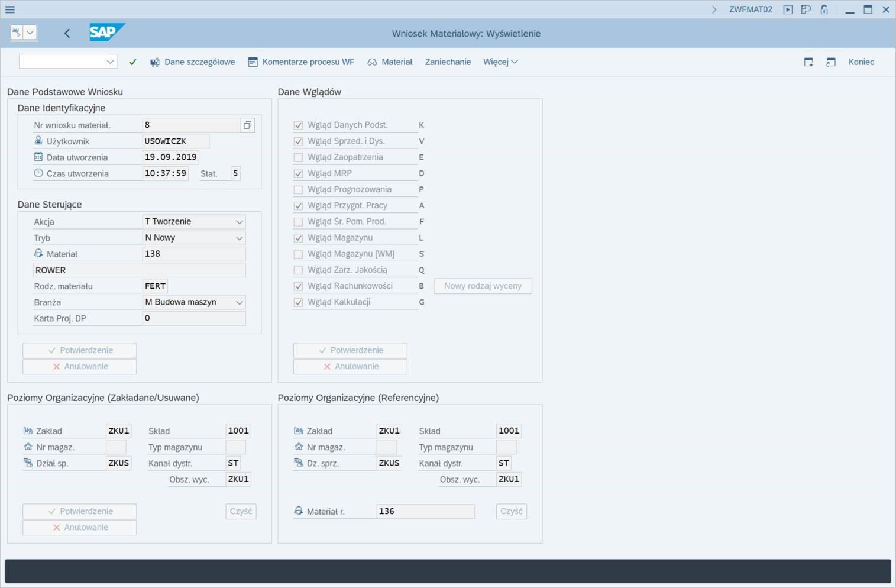Open the Więcej menu
Image resolution: width=896 pixels, height=588 pixels.
(x=500, y=62)
